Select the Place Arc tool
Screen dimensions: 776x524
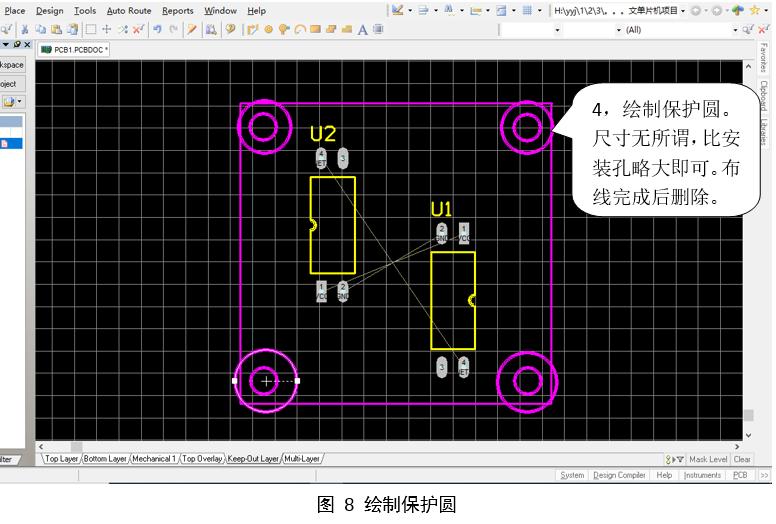coord(300,29)
